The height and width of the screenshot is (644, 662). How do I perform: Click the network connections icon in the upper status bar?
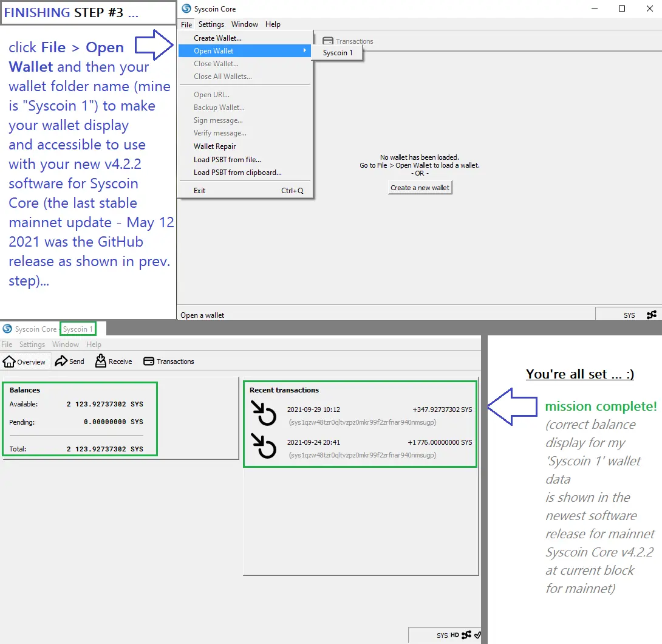tap(652, 315)
